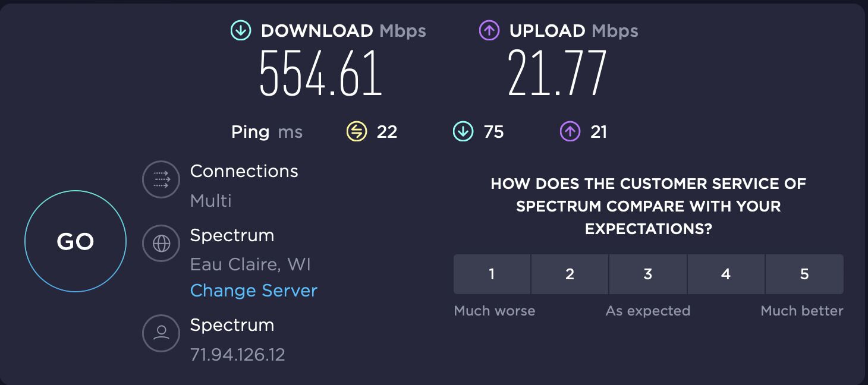The width and height of the screenshot is (868, 385).
Task: Click the globe server icon next to Spectrum
Action: (161, 244)
